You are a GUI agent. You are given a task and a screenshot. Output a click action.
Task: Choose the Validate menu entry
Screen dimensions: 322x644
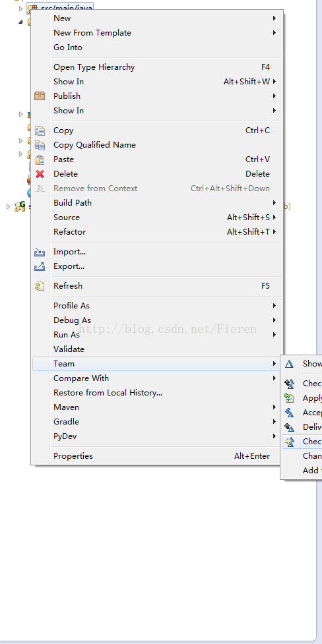[157, 349]
